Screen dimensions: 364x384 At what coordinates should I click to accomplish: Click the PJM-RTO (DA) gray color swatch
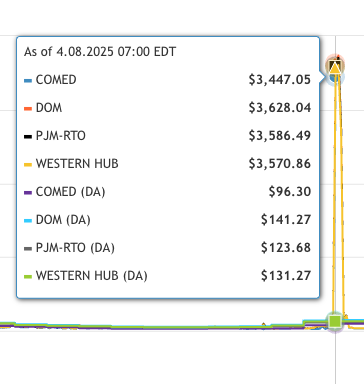click(28, 249)
